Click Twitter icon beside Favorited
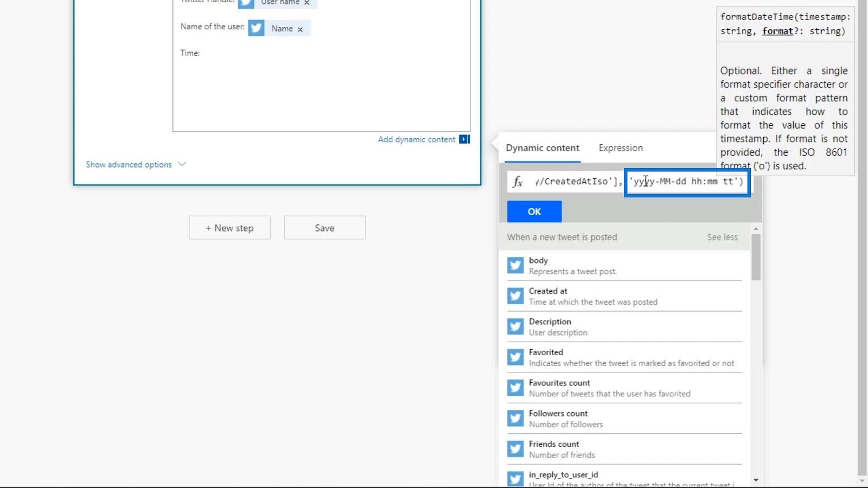The height and width of the screenshot is (488, 868). (515, 357)
